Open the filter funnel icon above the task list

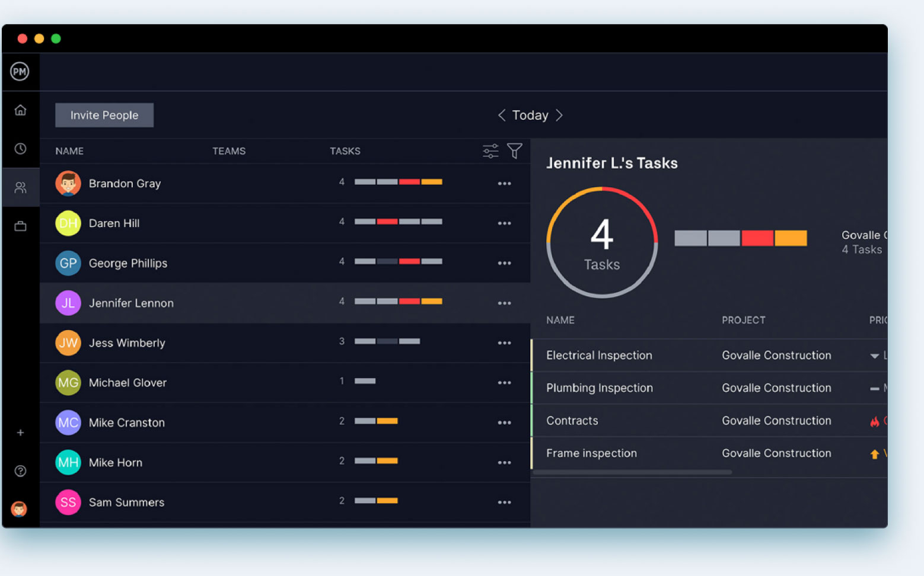(x=515, y=151)
